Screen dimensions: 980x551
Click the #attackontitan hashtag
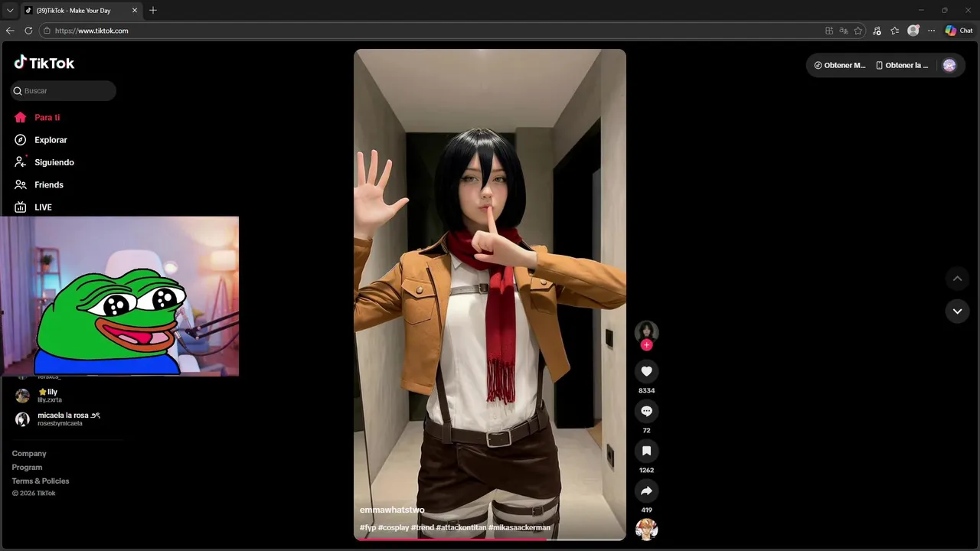[x=461, y=527]
